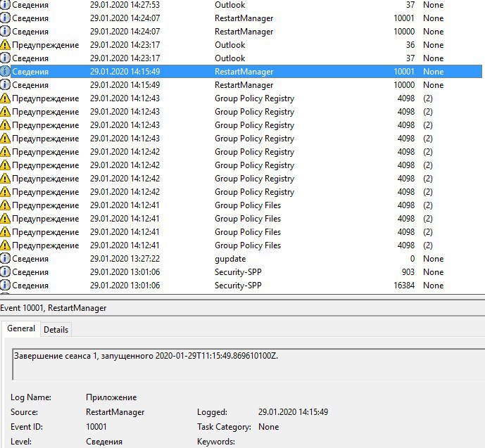Click 'RestartManager' source in highlighted 14:15:49 row
485x448 pixels.
coord(244,72)
